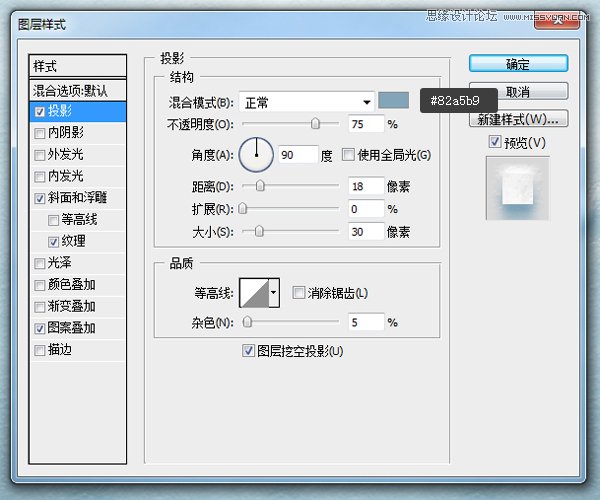Click the 距离 distance slider handle

click(x=260, y=186)
